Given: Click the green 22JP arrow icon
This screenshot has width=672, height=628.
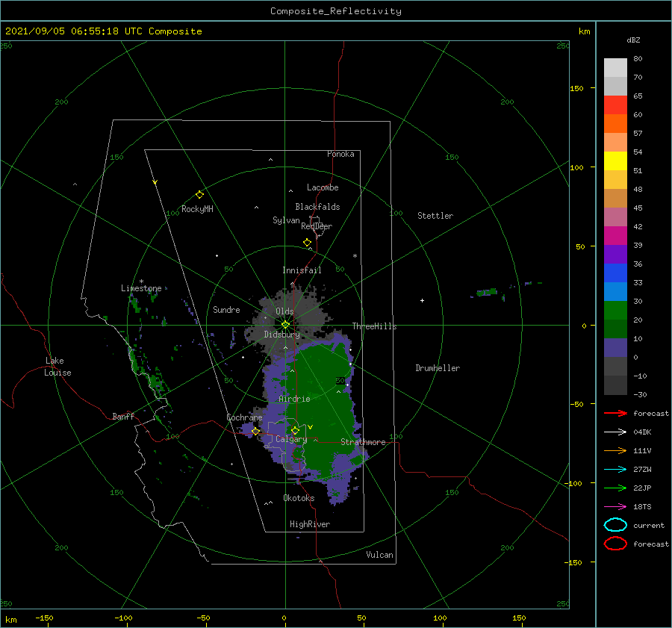Looking at the screenshot, I should click(x=615, y=488).
